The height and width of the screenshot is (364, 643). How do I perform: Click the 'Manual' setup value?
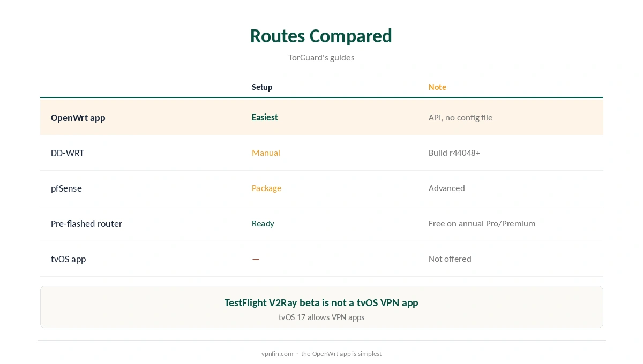(x=266, y=153)
